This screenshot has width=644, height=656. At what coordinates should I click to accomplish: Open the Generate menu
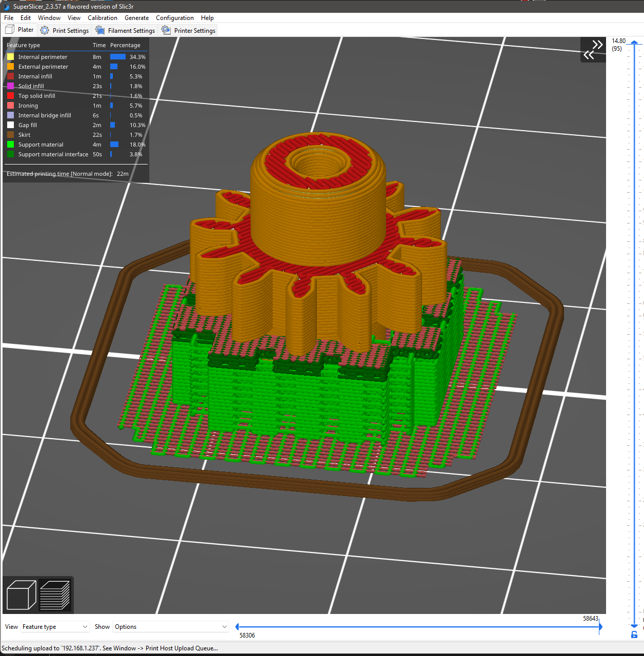(x=136, y=17)
